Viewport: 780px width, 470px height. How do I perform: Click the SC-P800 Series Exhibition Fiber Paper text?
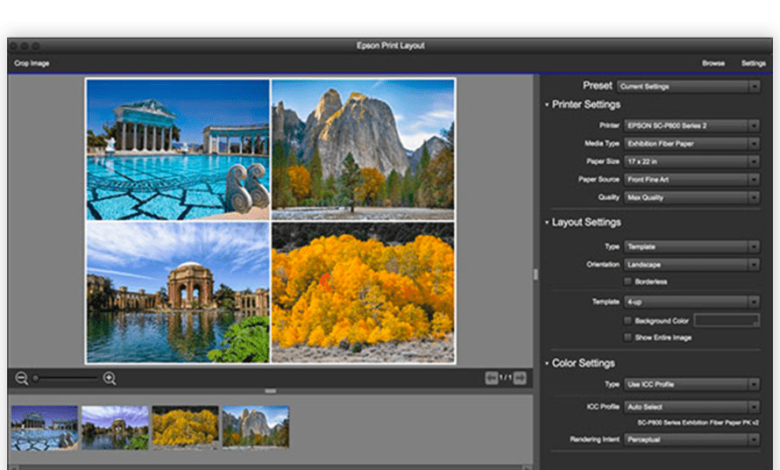[x=698, y=423]
